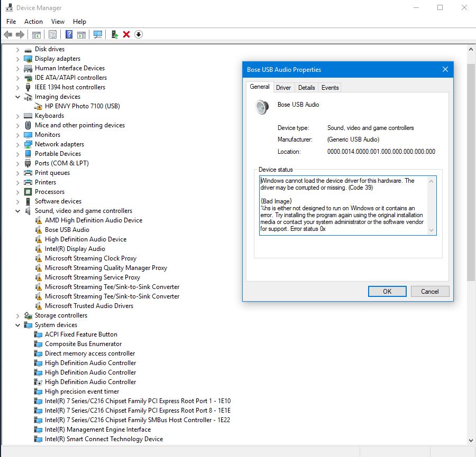The width and height of the screenshot is (476, 457).
Task: Click the Help toolbar icon
Action: tap(70, 34)
